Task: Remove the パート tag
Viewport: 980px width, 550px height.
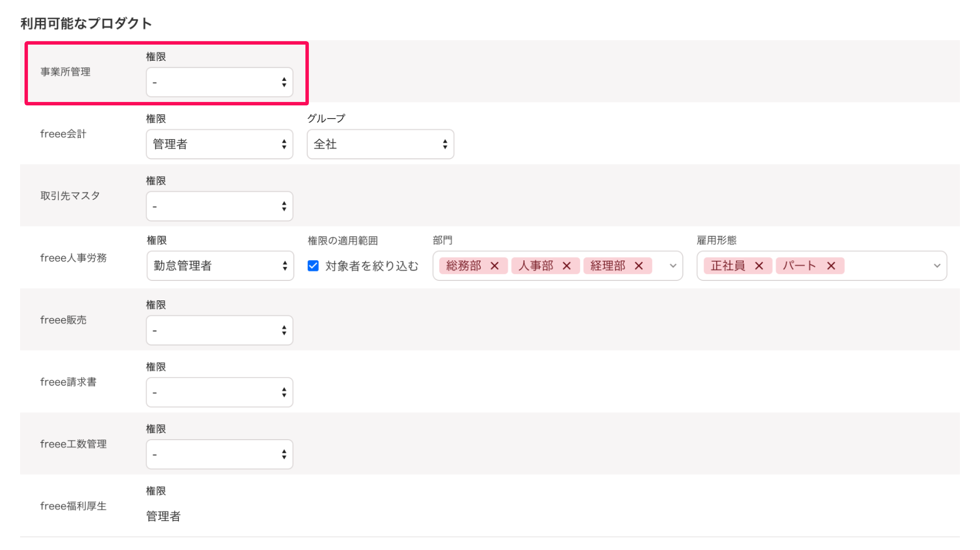Action: pos(831,266)
